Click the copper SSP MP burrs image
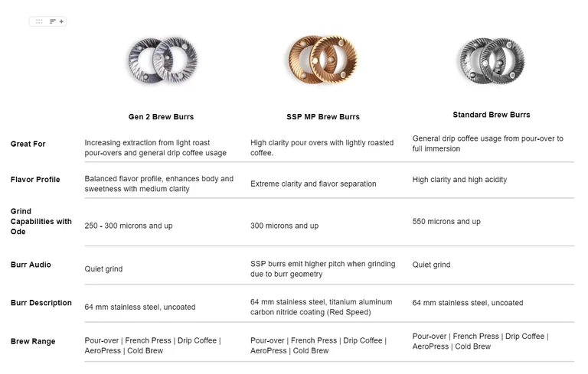This screenshot has height=374, width=588. pyautogui.click(x=322, y=59)
